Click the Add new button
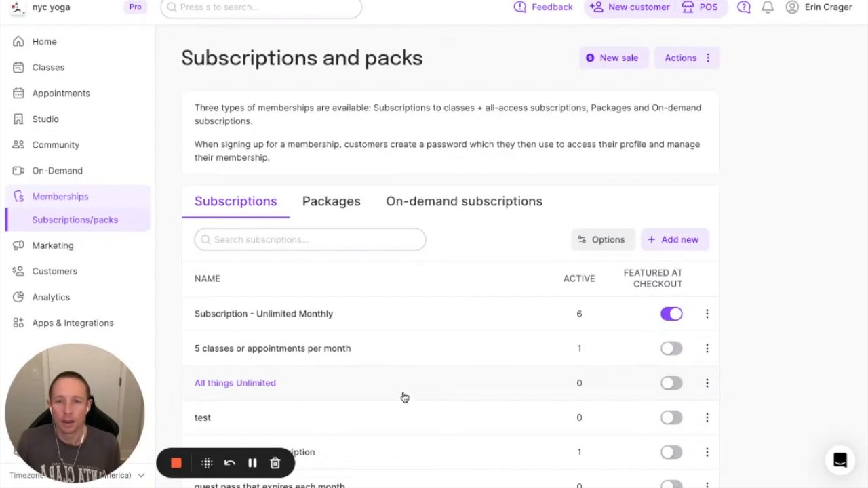 click(x=674, y=239)
